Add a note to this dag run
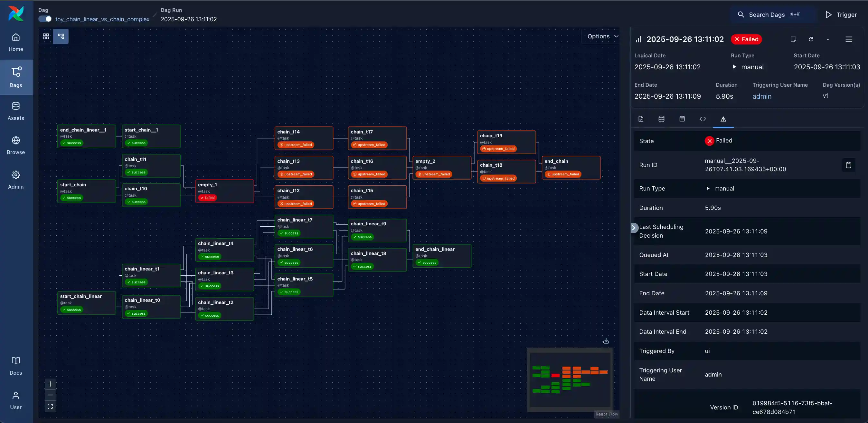Viewport: 868px width, 423px height. [x=794, y=39]
